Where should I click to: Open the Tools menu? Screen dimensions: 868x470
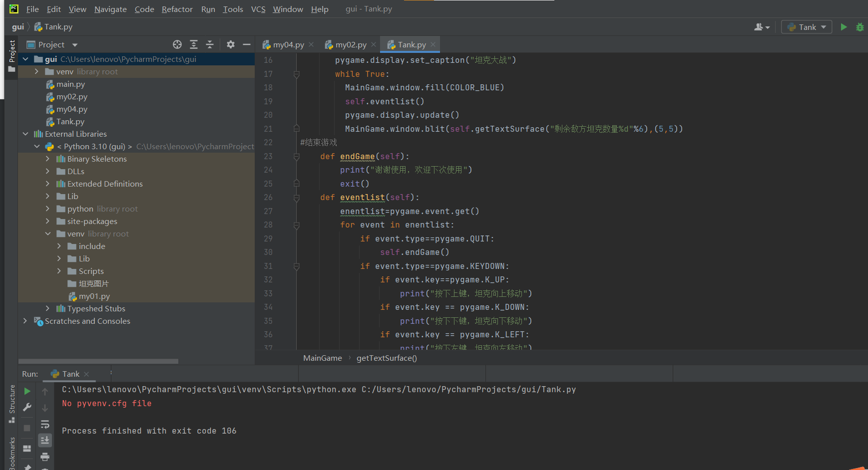tap(233, 9)
